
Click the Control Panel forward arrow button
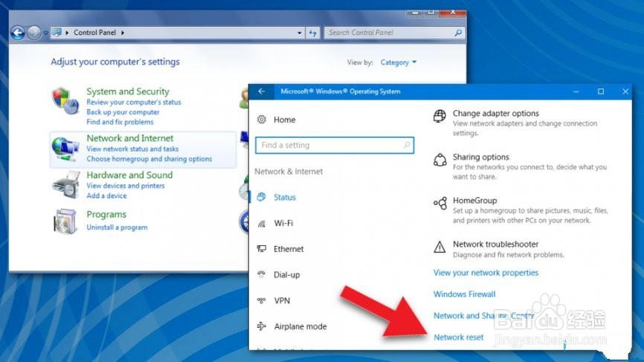[34, 33]
